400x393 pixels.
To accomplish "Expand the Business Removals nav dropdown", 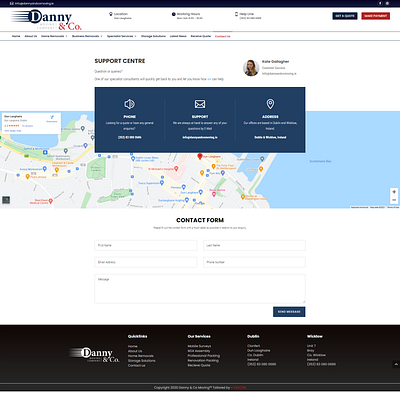I will tap(87, 36).
